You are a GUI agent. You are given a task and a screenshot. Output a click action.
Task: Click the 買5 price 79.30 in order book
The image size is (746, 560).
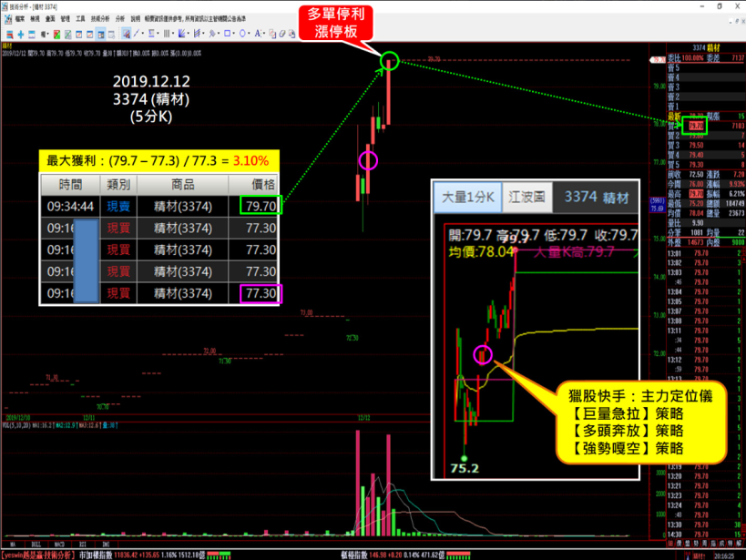(696, 165)
